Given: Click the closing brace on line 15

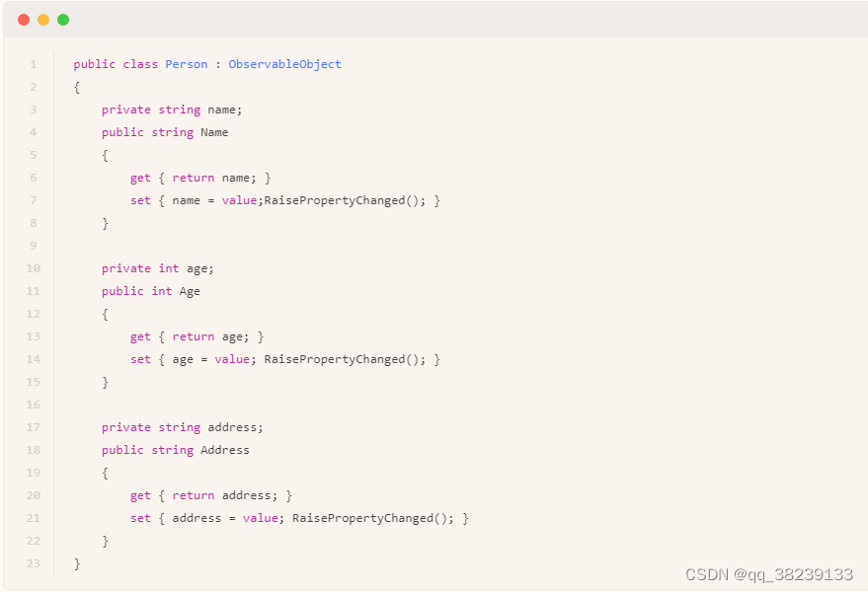Looking at the screenshot, I should click(106, 382).
